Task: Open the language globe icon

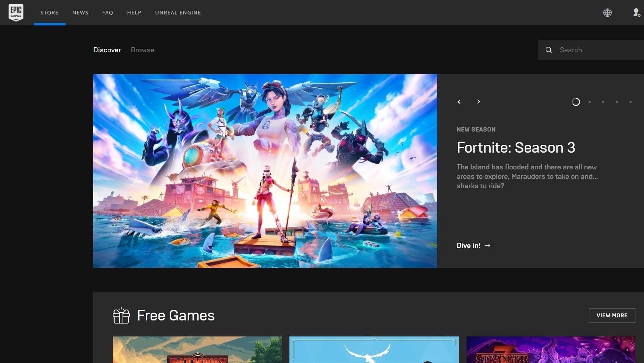Action: [x=607, y=12]
